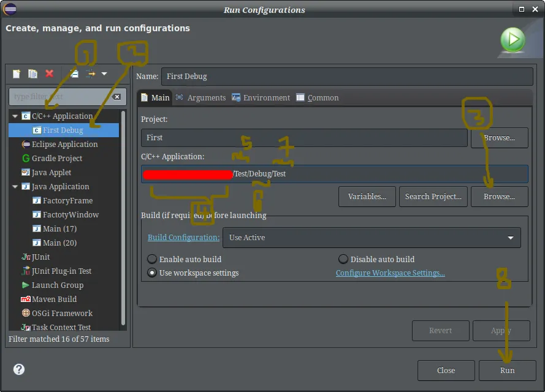Image resolution: width=545 pixels, height=392 pixels.
Task: Open the Build Configuration link
Action: [x=183, y=238]
